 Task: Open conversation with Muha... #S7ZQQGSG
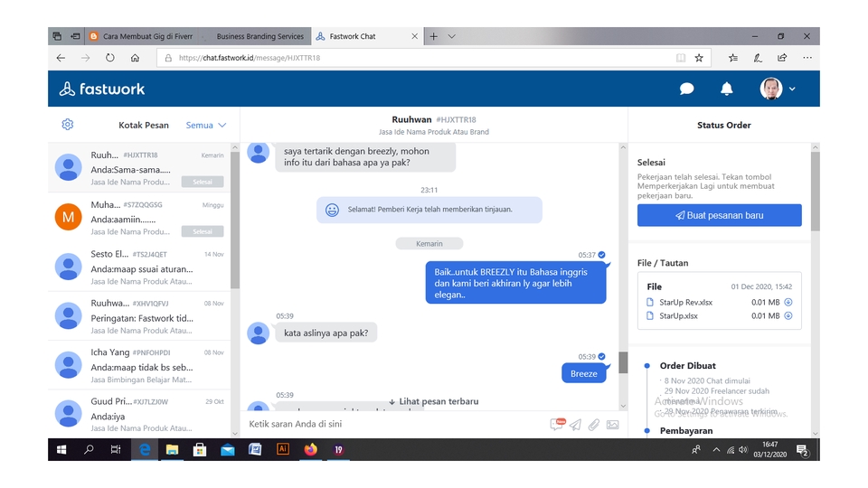pyautogui.click(x=139, y=218)
